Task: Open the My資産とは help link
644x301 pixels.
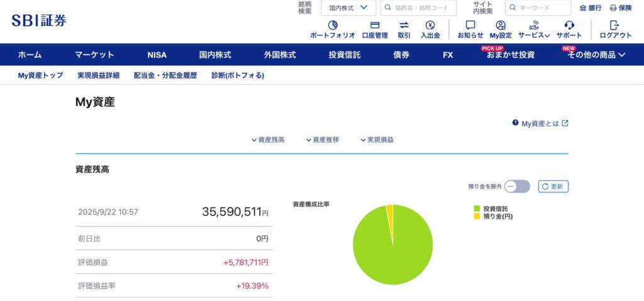Action: click(540, 124)
